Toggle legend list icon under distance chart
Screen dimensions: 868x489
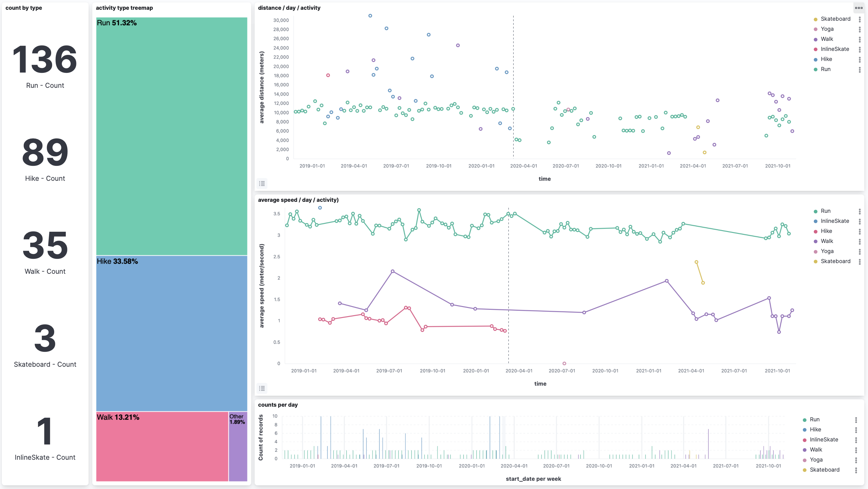pos(262,184)
